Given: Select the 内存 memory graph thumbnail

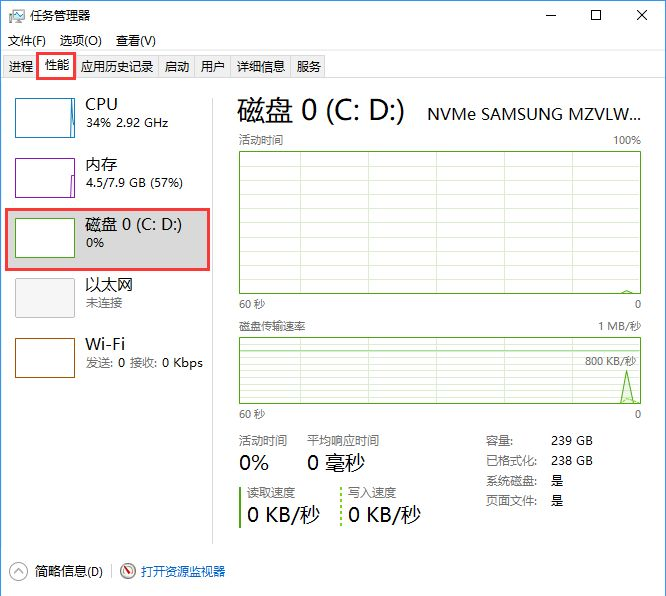Looking at the screenshot, I should 45,178.
